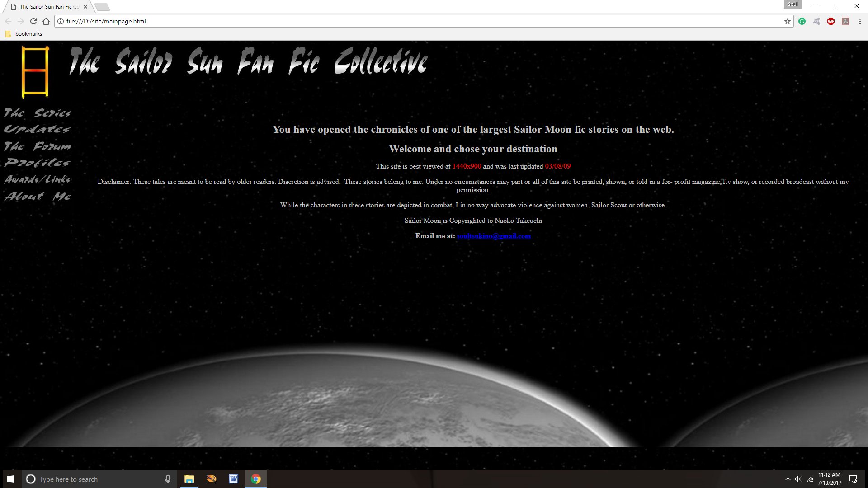
Task: Click the Soul profile button
Action: [793, 5]
